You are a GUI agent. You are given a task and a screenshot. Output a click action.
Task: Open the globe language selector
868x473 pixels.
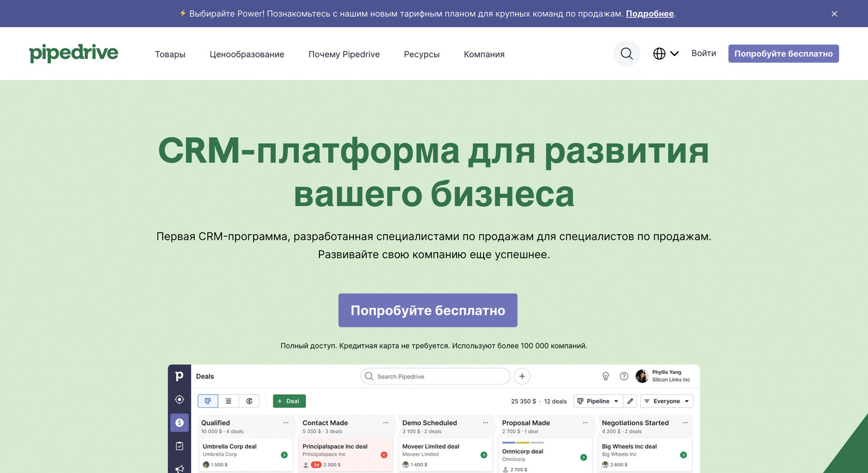(665, 54)
